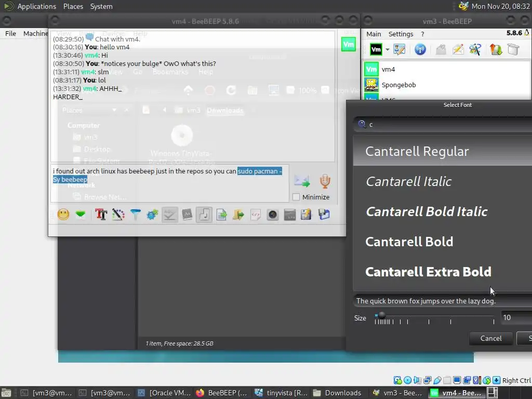The width and height of the screenshot is (532, 399).
Task: Adjust the font Size slider handle
Action: click(382, 315)
